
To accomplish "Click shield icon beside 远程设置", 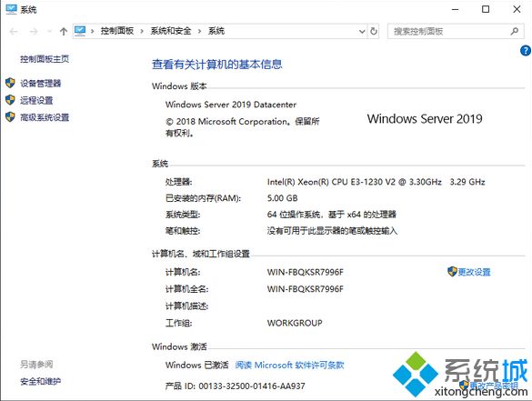I will click(x=10, y=100).
